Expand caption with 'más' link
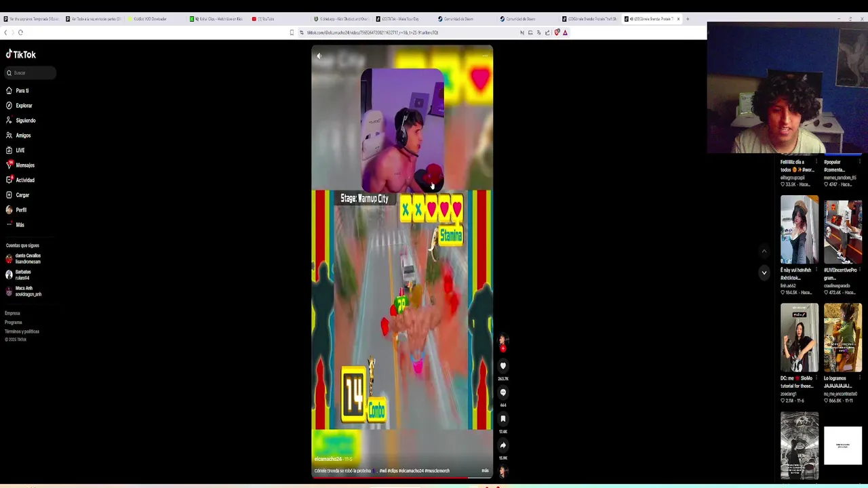Image resolution: width=868 pixels, height=488 pixels. point(485,470)
